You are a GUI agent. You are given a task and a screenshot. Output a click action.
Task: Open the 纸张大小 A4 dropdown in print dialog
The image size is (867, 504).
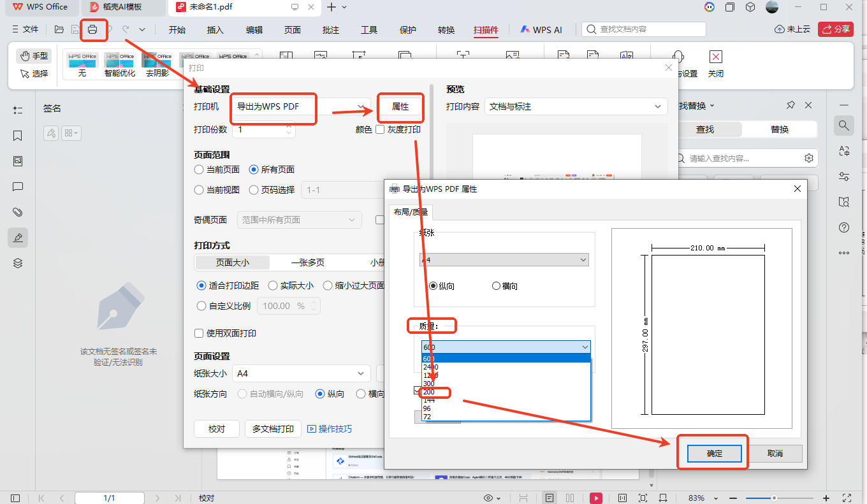pyautogui.click(x=300, y=373)
